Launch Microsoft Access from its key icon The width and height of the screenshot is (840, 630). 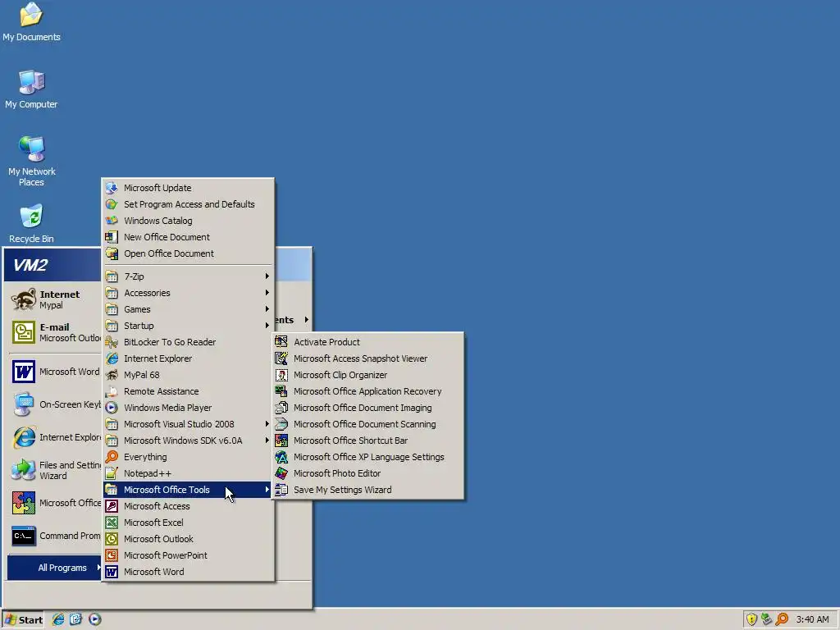point(112,506)
